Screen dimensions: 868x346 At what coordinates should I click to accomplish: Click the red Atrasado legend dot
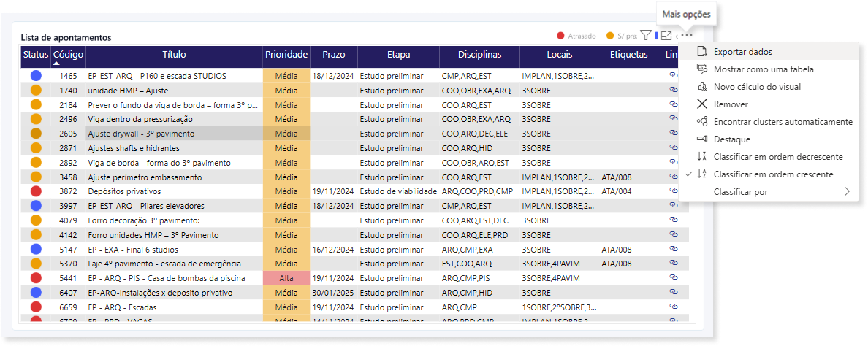[x=560, y=36]
